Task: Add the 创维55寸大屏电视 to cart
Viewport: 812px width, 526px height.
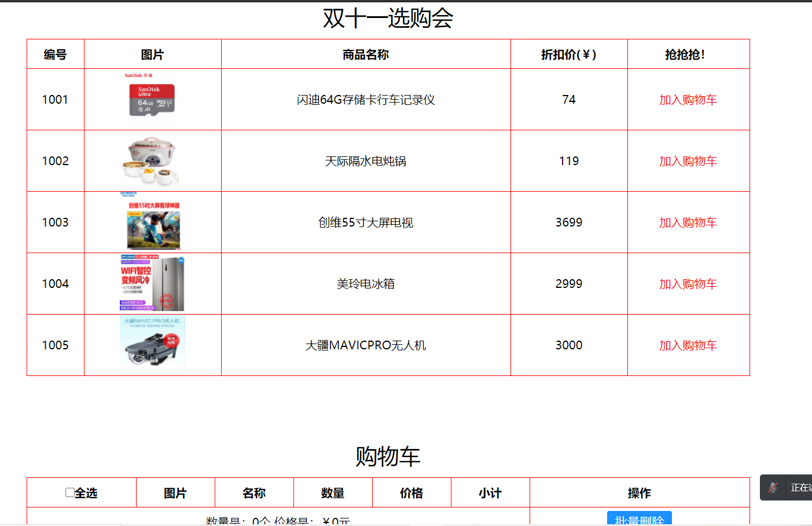Action: coord(688,222)
